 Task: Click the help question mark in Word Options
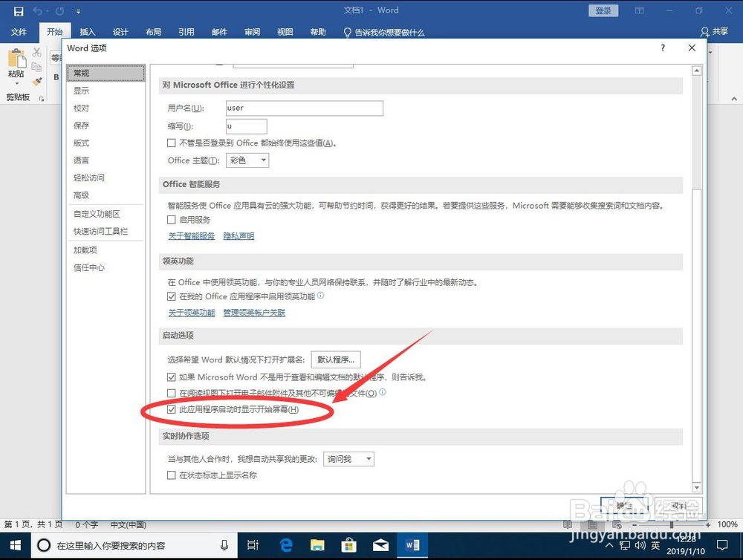coord(663,48)
